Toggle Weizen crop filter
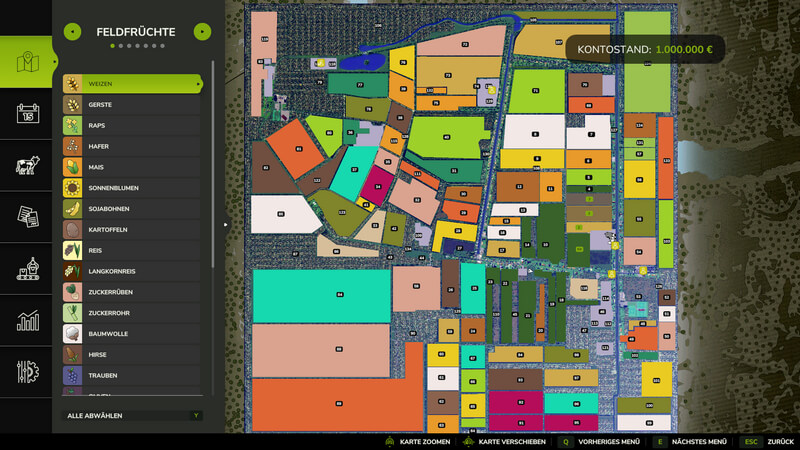Viewport: 800px width, 450px height. 132,84
